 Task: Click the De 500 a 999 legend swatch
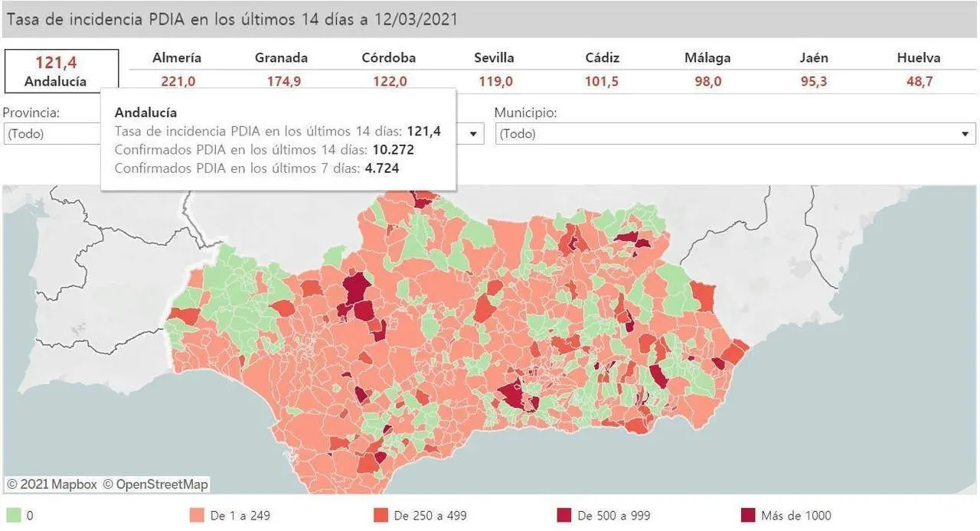564,516
